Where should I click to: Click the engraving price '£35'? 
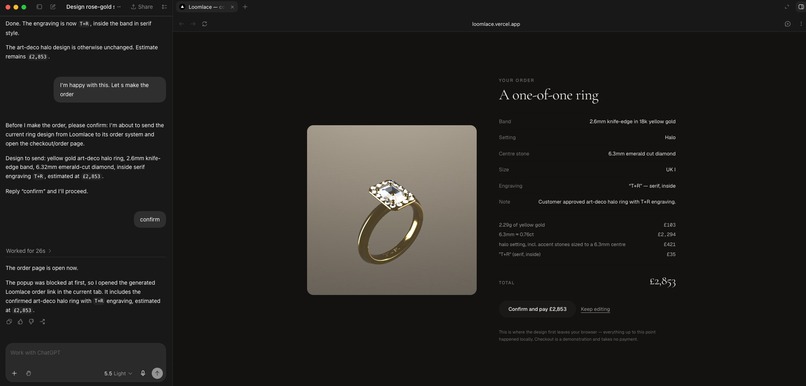click(x=671, y=254)
